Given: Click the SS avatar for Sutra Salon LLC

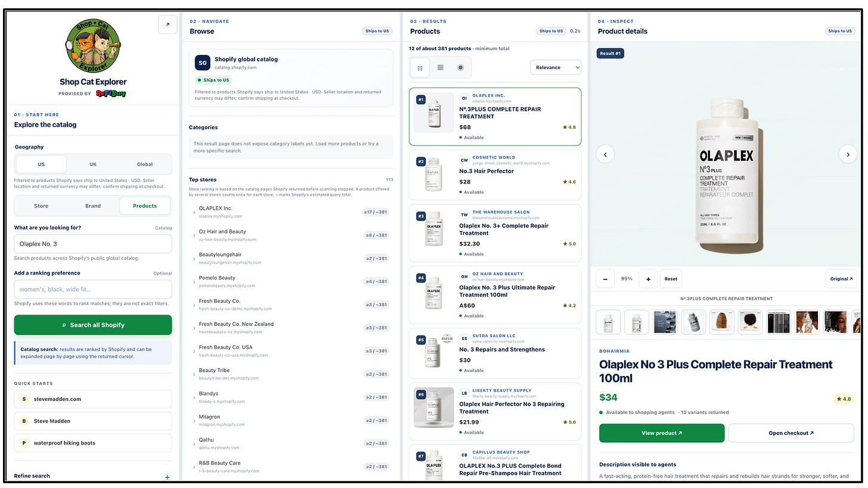Looking at the screenshot, I should pyautogui.click(x=464, y=338).
